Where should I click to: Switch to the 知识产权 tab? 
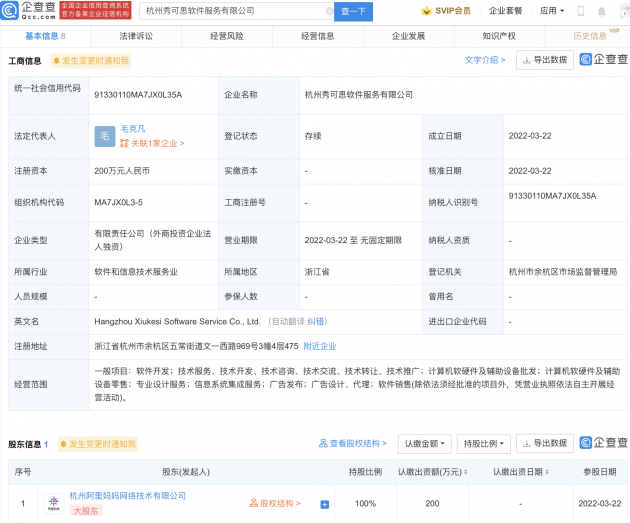click(499, 36)
